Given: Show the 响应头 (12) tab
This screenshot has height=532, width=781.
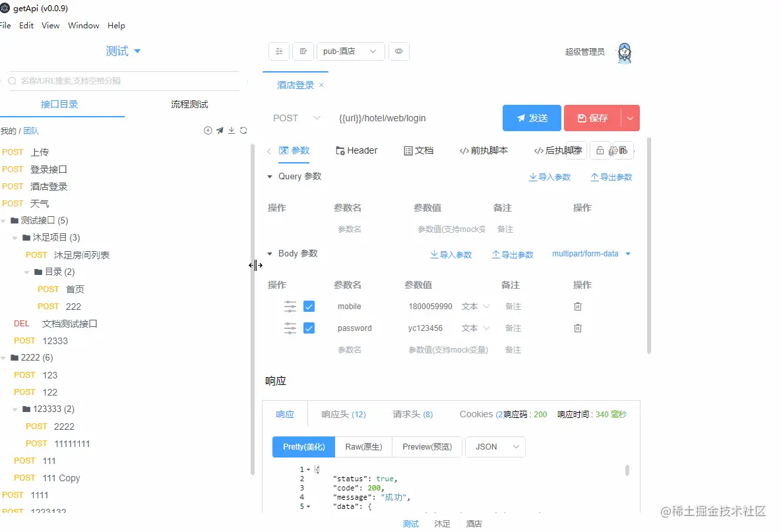Looking at the screenshot, I should click(343, 414).
